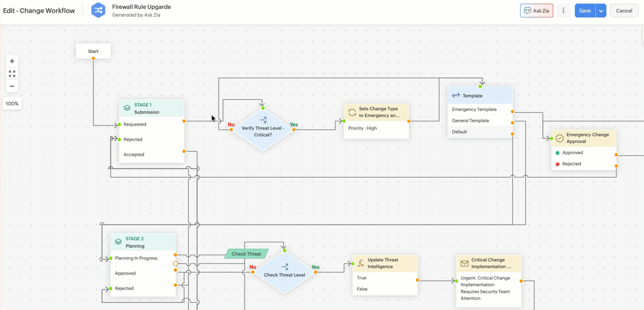The width and height of the screenshot is (644, 310).
Task: Select Approved status in Stage 2 Planning
Action: [143, 273]
